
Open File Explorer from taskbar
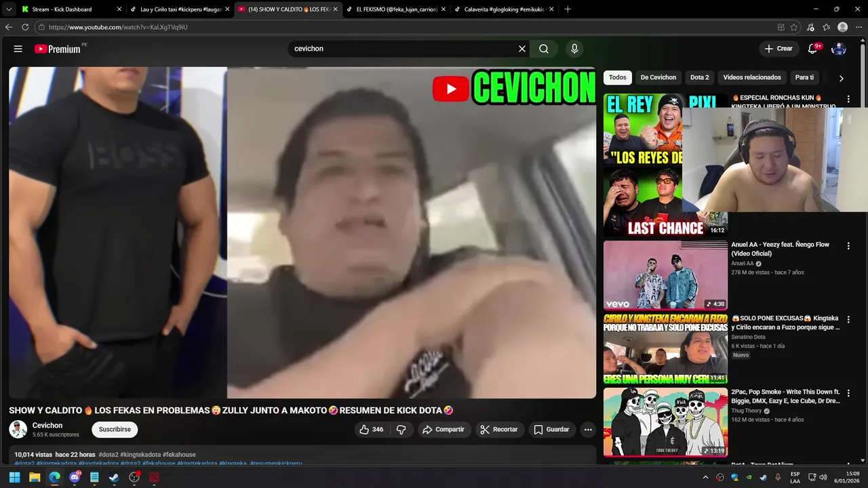pyautogui.click(x=35, y=477)
